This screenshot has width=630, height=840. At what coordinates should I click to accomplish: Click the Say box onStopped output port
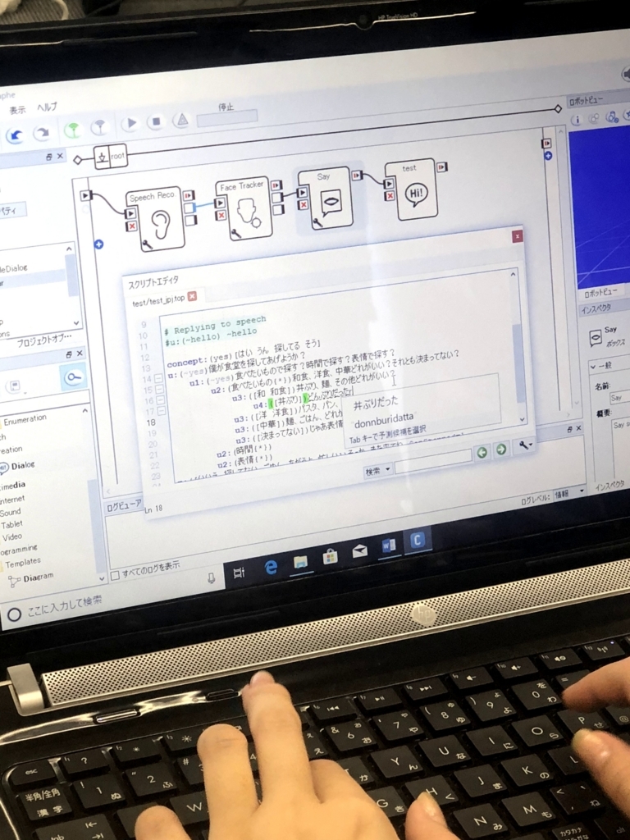pos(357,175)
